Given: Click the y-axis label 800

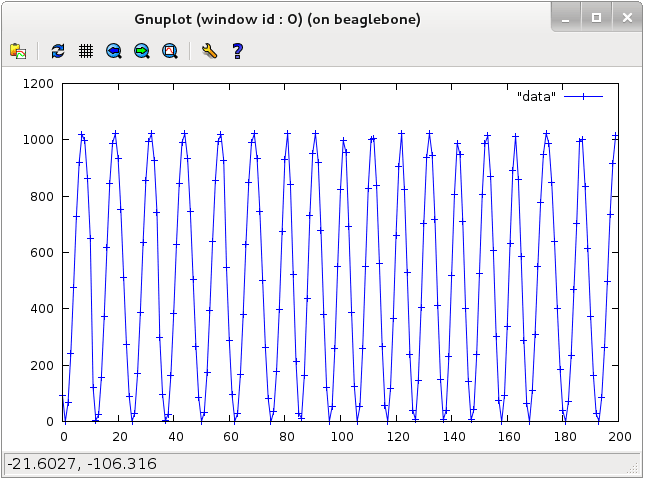Looking at the screenshot, I should [42, 197].
